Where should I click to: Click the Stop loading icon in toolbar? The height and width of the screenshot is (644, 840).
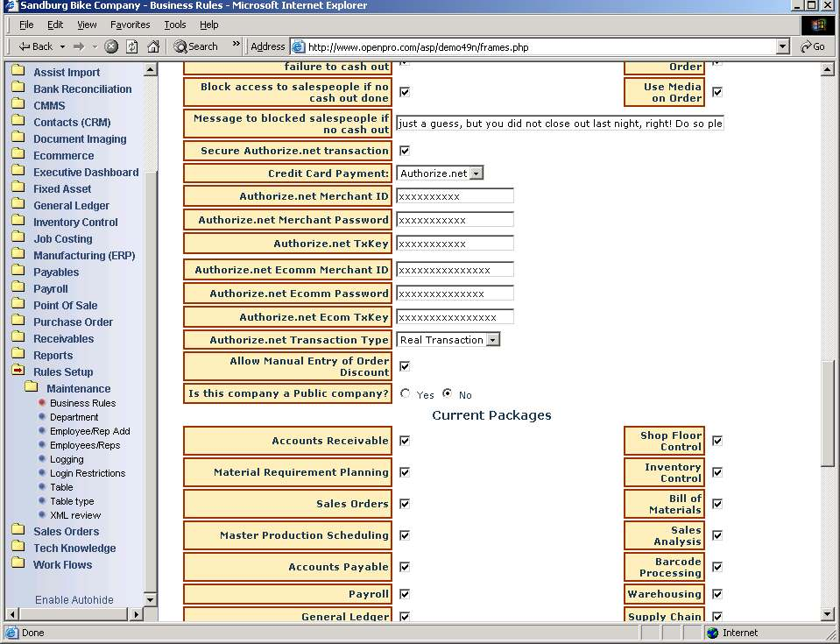[111, 46]
